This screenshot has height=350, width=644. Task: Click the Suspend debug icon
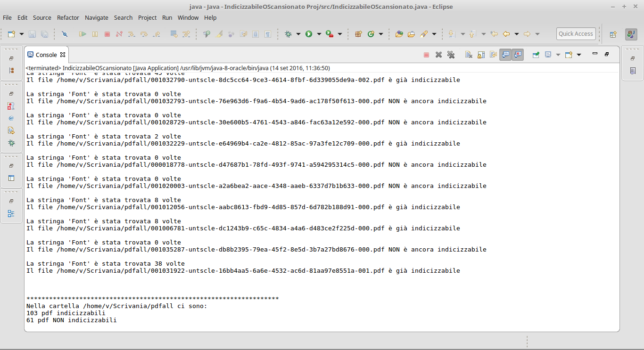coord(95,34)
